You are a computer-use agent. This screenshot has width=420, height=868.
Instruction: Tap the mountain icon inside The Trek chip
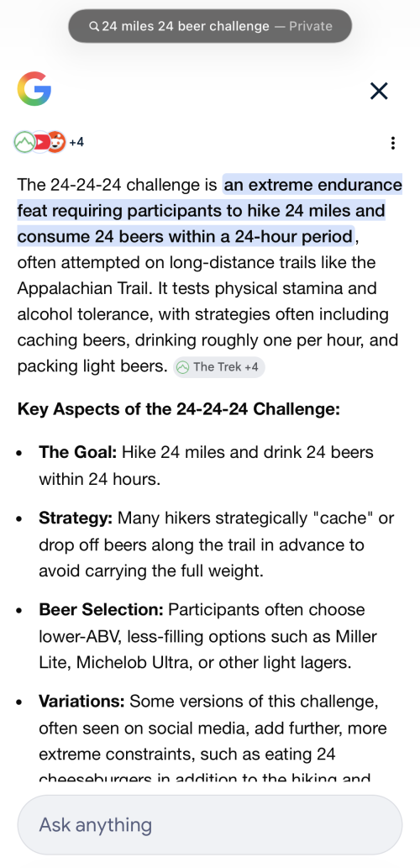click(183, 367)
